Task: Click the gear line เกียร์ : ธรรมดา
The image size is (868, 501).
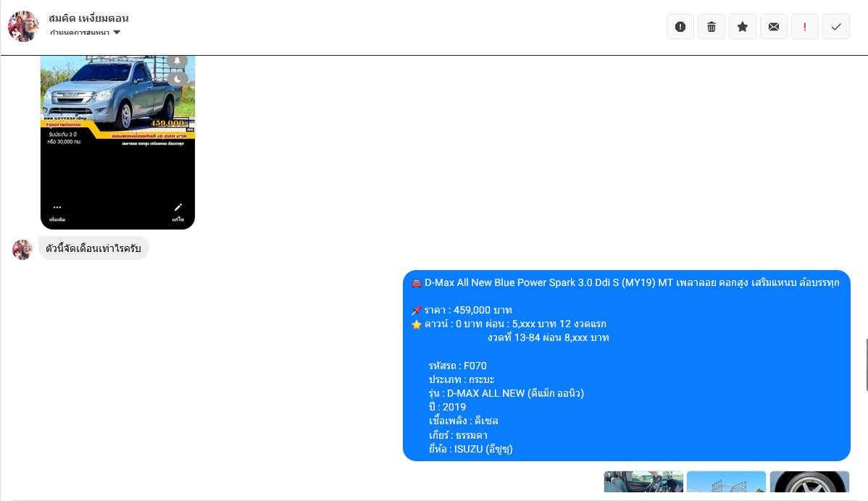Action: (458, 435)
